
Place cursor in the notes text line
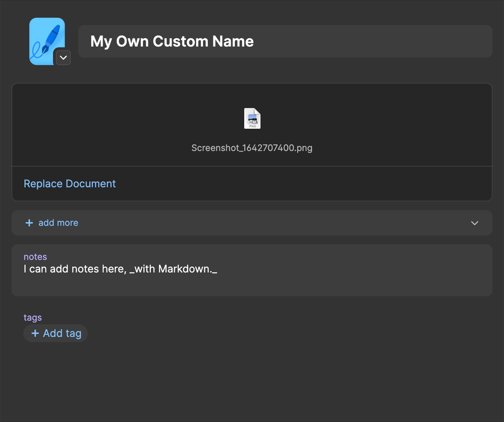303,269
